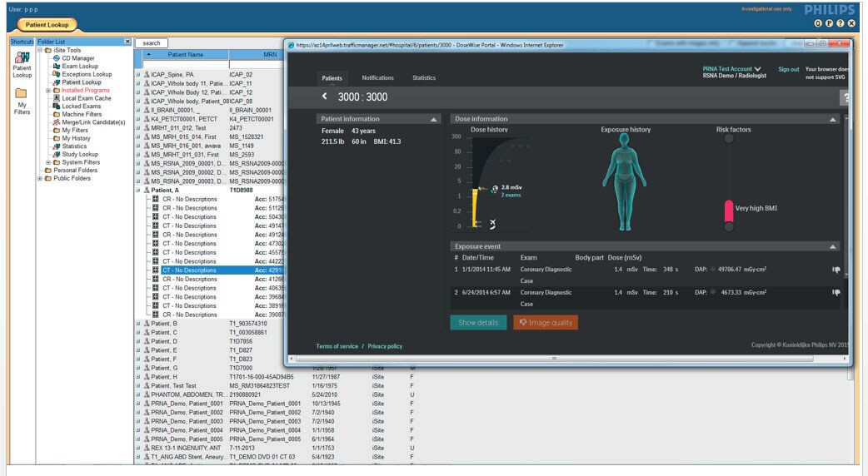Screen dimensions: 868x476
Task: Click thumbs-down icon for 6/24/2014 exposure
Action: [x=836, y=292]
